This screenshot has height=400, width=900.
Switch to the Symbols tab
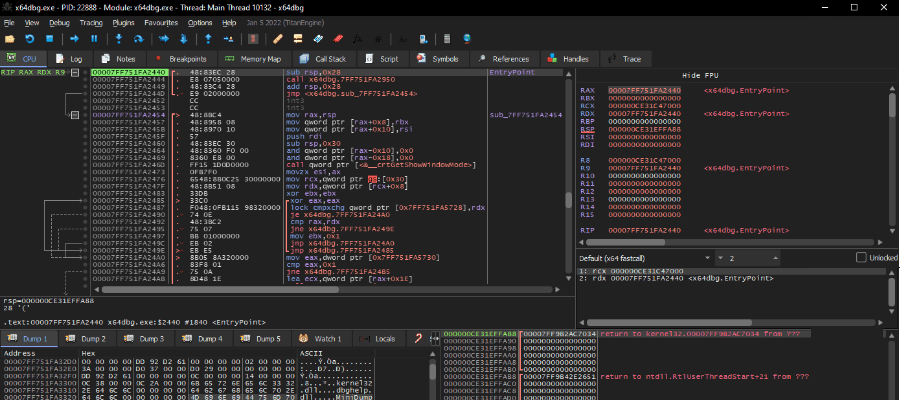tap(439, 59)
